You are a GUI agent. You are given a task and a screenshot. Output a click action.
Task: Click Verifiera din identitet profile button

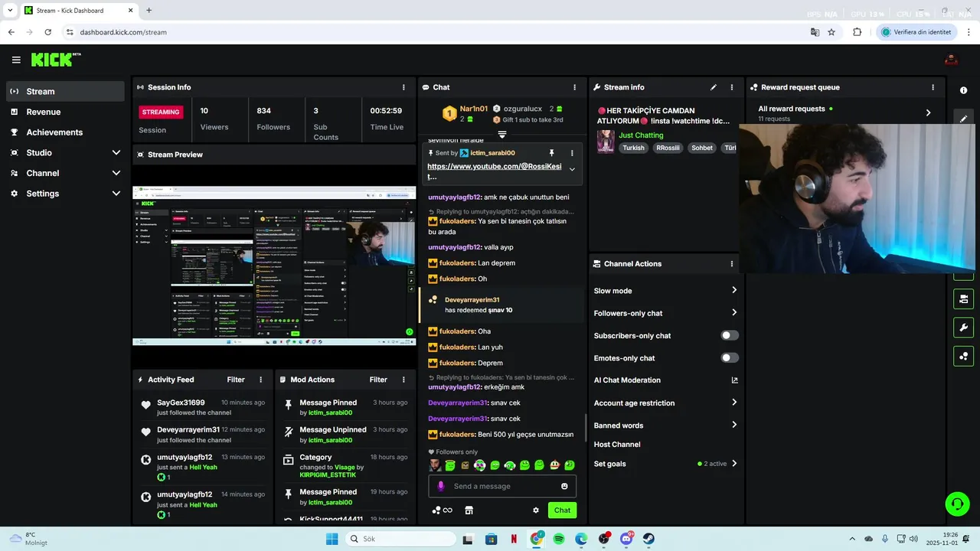pos(916,32)
